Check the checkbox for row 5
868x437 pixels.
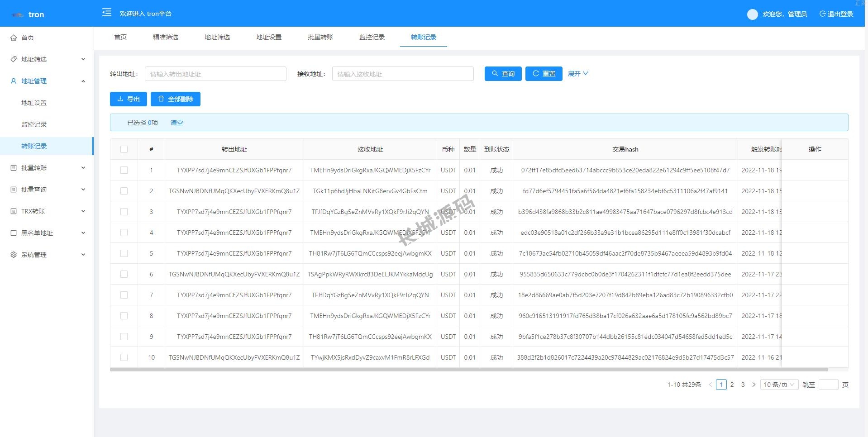(x=124, y=253)
